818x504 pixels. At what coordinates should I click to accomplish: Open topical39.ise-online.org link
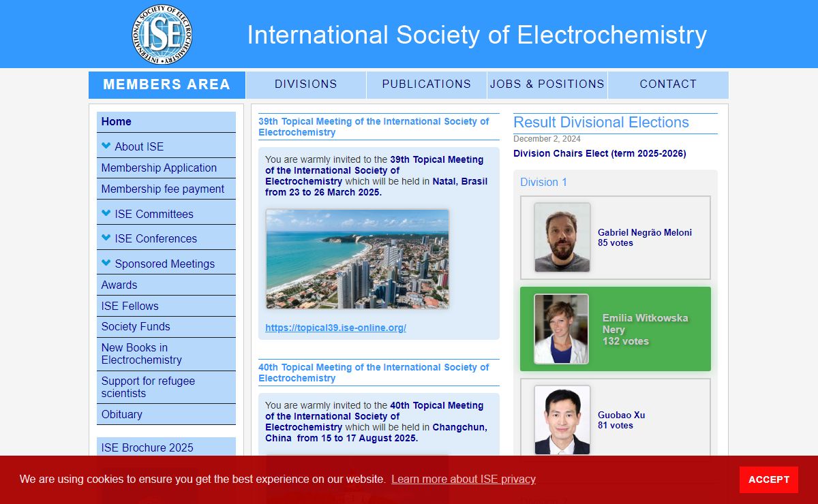click(x=336, y=328)
